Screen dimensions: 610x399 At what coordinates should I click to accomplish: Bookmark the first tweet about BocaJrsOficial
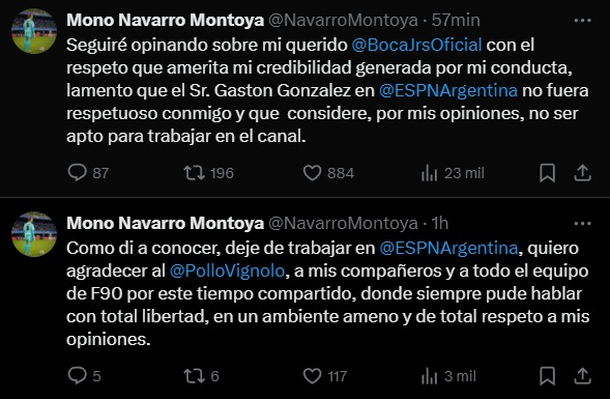pos(547,173)
